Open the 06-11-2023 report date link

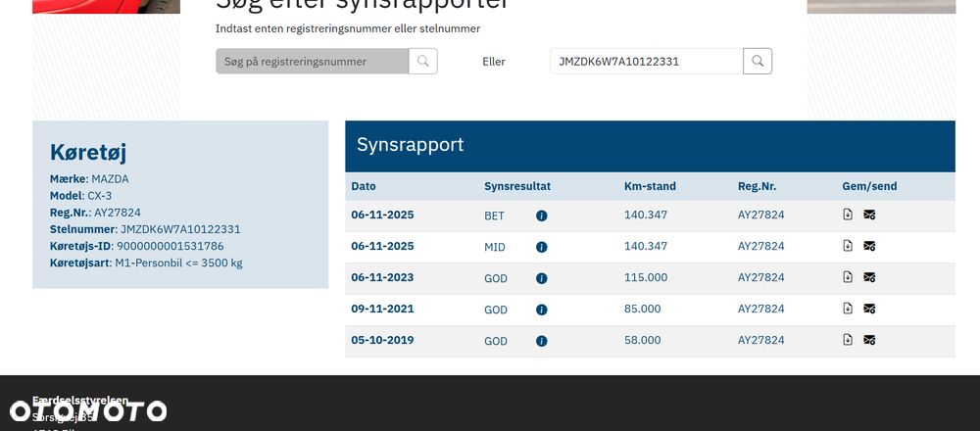382,277
